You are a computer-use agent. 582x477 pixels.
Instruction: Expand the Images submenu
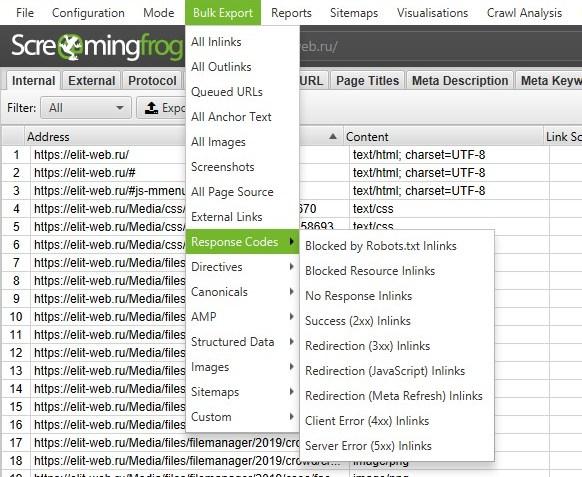tap(242, 367)
